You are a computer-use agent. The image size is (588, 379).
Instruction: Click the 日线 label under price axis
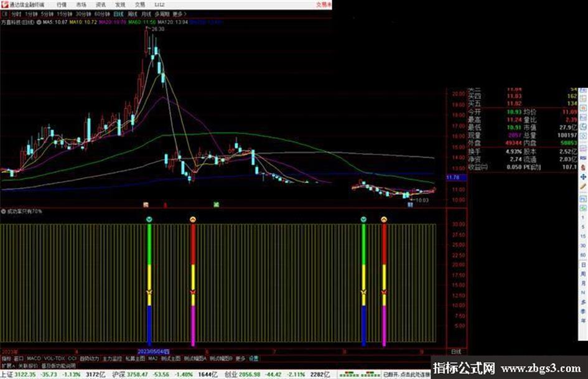pyautogui.click(x=456, y=352)
